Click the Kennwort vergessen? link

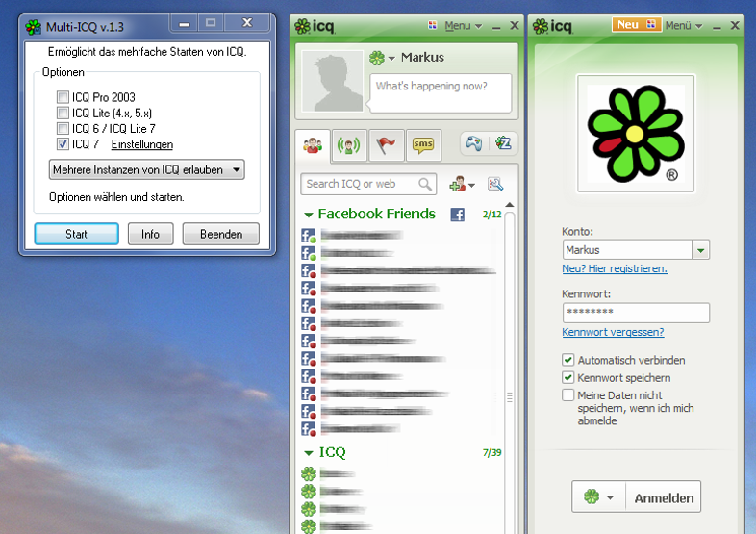coord(613,332)
